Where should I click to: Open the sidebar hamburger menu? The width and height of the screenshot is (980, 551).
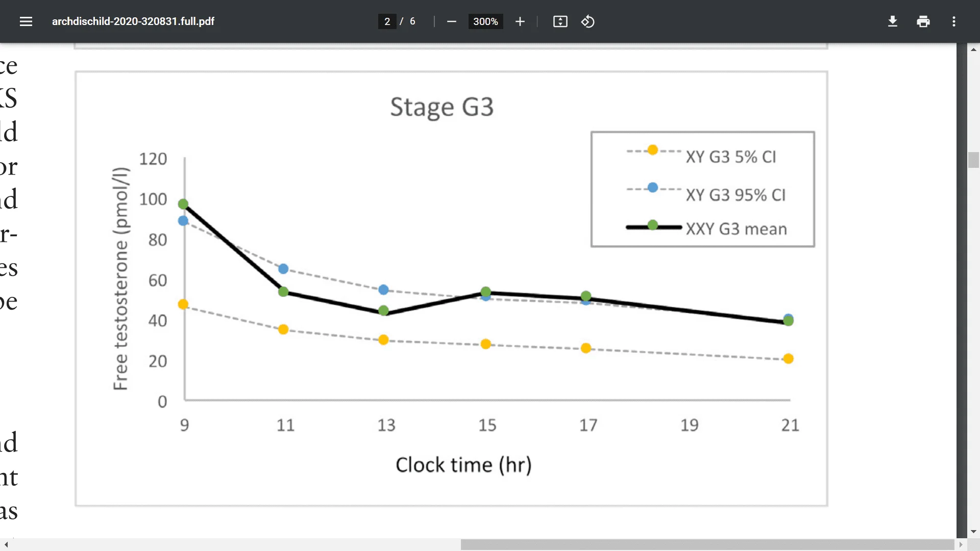26,21
